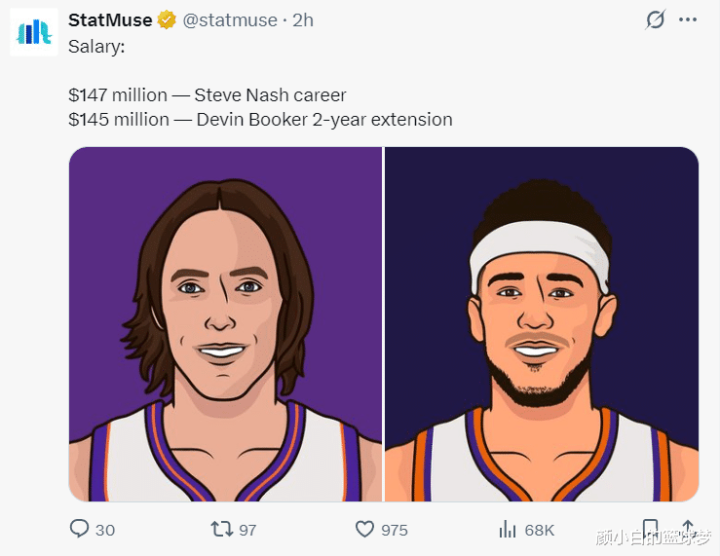Open the three-dot more options menu

point(688,20)
